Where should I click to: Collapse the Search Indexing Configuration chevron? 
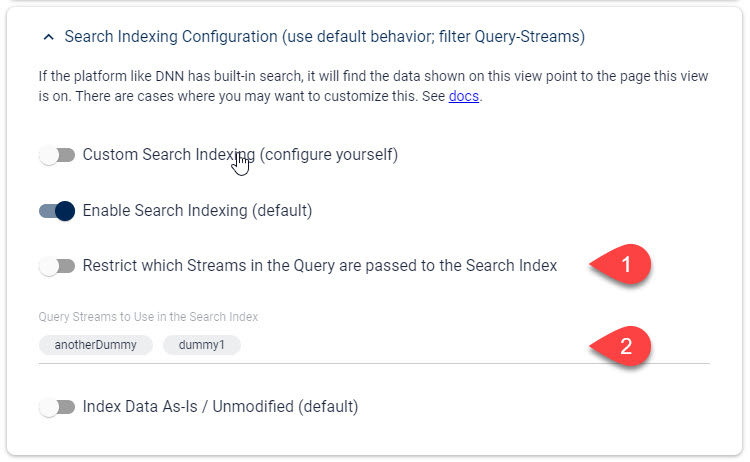coord(48,37)
